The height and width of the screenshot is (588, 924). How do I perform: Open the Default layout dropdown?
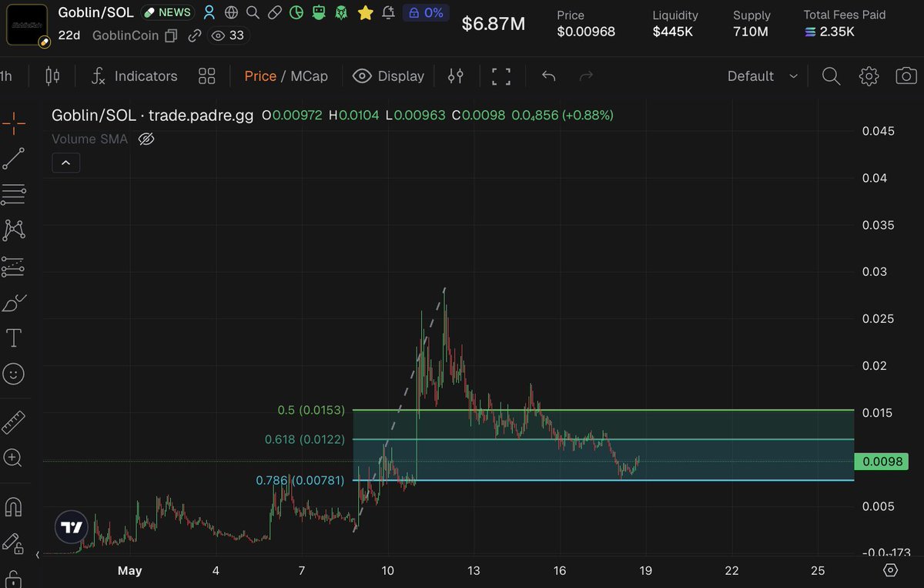pos(762,76)
